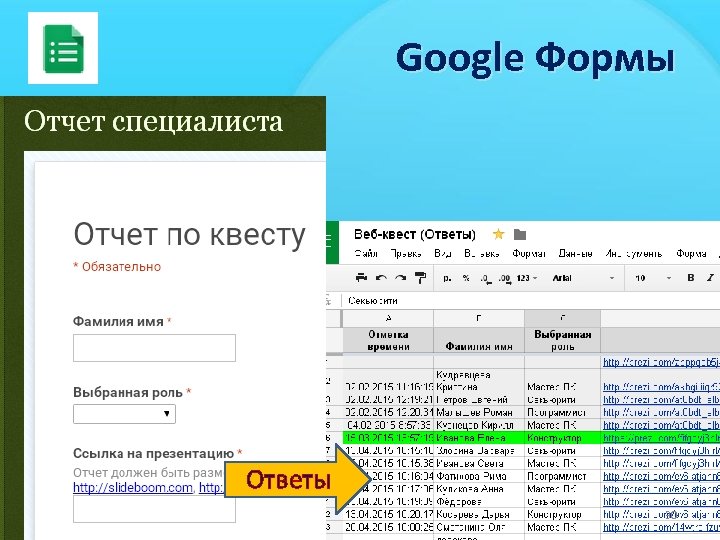Screen dimensions: 720x540
Task: Select the cell Куликова Анна
Action: point(478,489)
